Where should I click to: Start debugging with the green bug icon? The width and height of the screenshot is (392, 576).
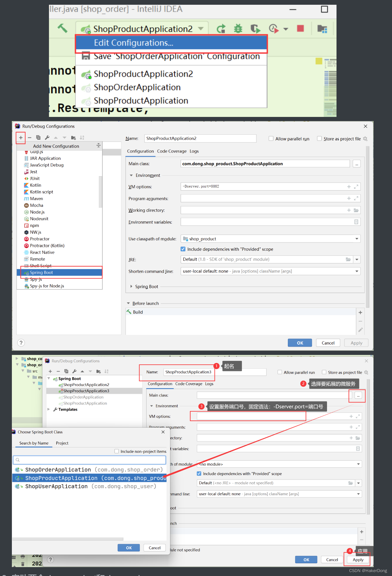click(x=238, y=28)
